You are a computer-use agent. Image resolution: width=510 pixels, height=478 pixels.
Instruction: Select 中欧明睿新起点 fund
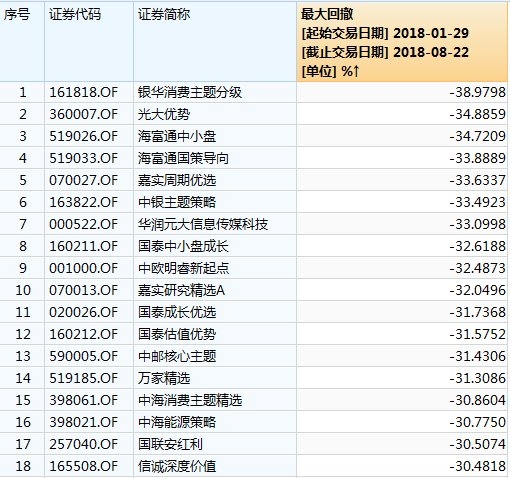pyautogui.click(x=183, y=268)
